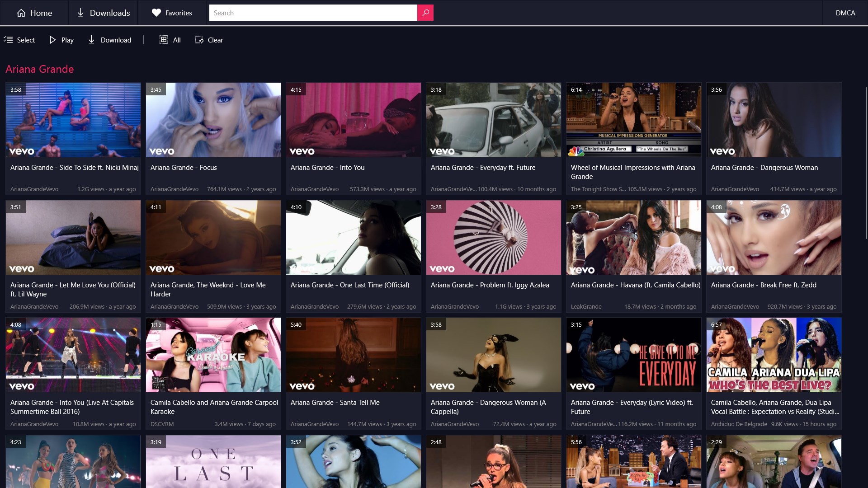Activate the Select mode icon

click(x=8, y=40)
